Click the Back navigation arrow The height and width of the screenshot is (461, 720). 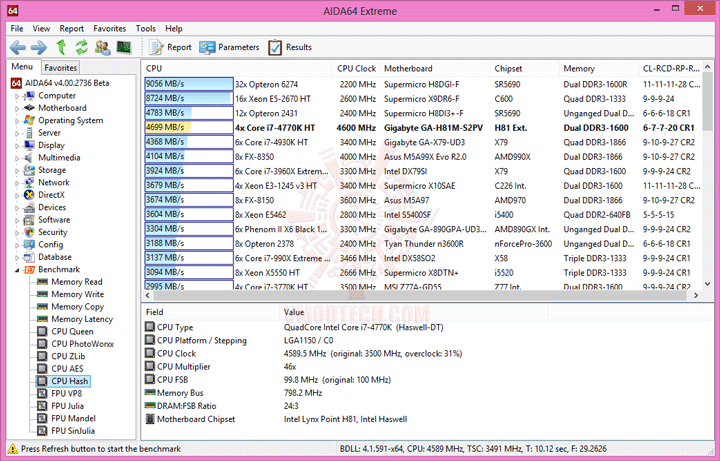coord(18,47)
